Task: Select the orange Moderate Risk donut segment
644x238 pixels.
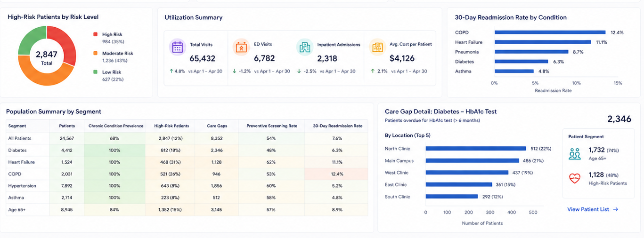Action: pyautogui.click(x=47, y=76)
